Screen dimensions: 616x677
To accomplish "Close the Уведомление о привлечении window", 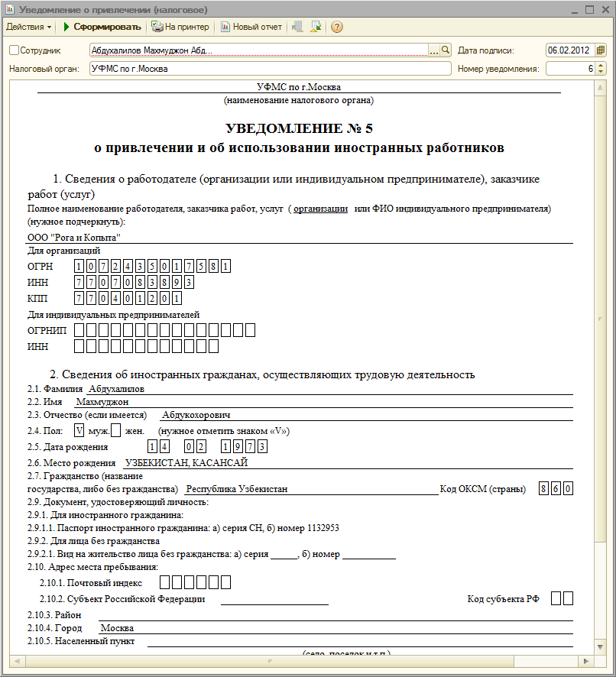I will tap(605, 9).
